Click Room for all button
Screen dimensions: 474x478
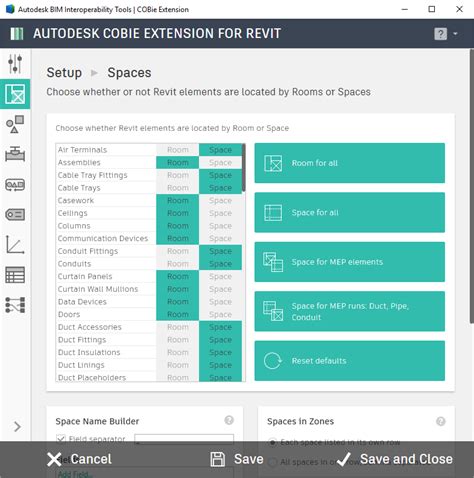click(x=350, y=163)
